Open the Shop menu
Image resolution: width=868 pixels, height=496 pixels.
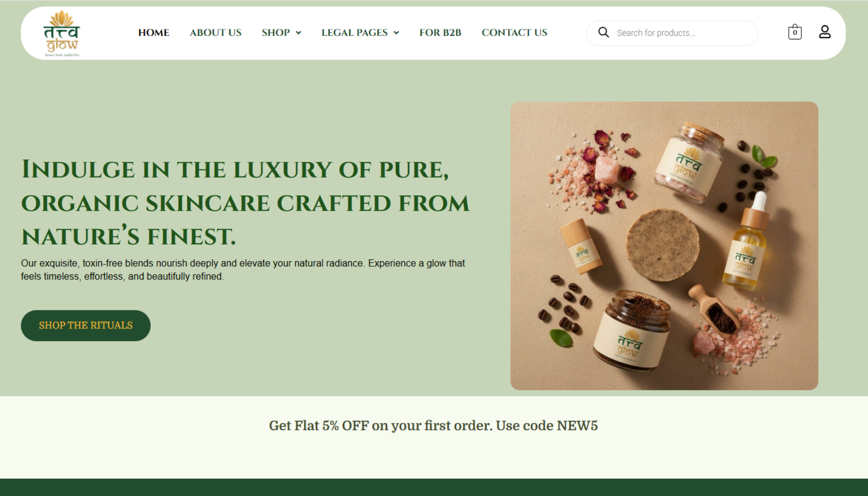276,33
